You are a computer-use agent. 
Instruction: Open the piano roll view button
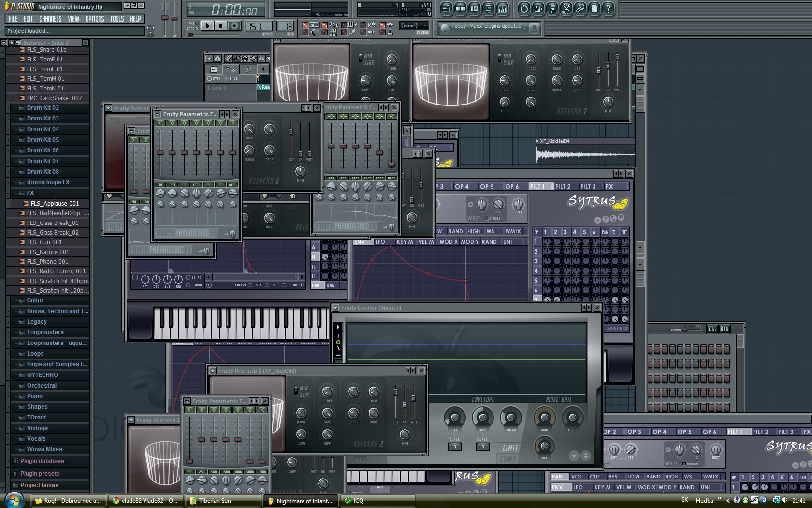[x=474, y=9]
